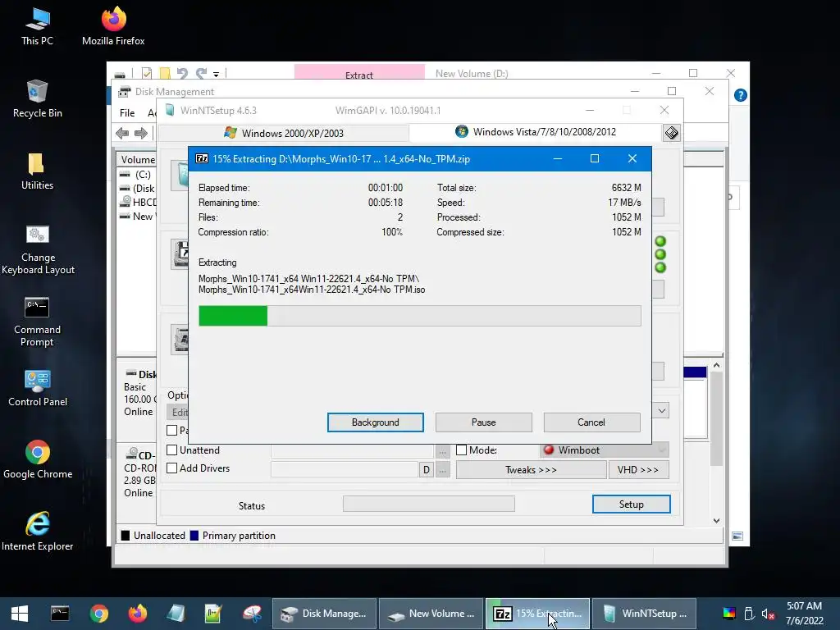Viewport: 840px width, 630px height.
Task: Click the Volume column header
Action: (137, 159)
